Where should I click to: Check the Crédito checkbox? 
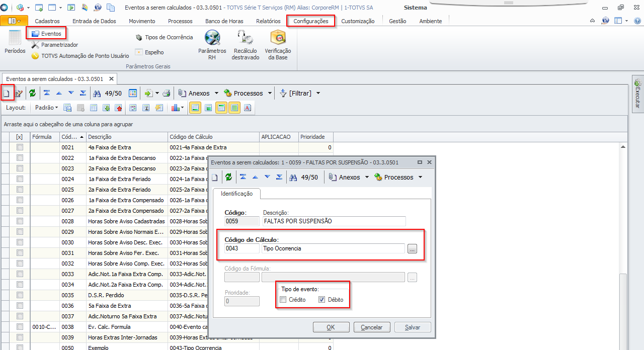coord(283,300)
